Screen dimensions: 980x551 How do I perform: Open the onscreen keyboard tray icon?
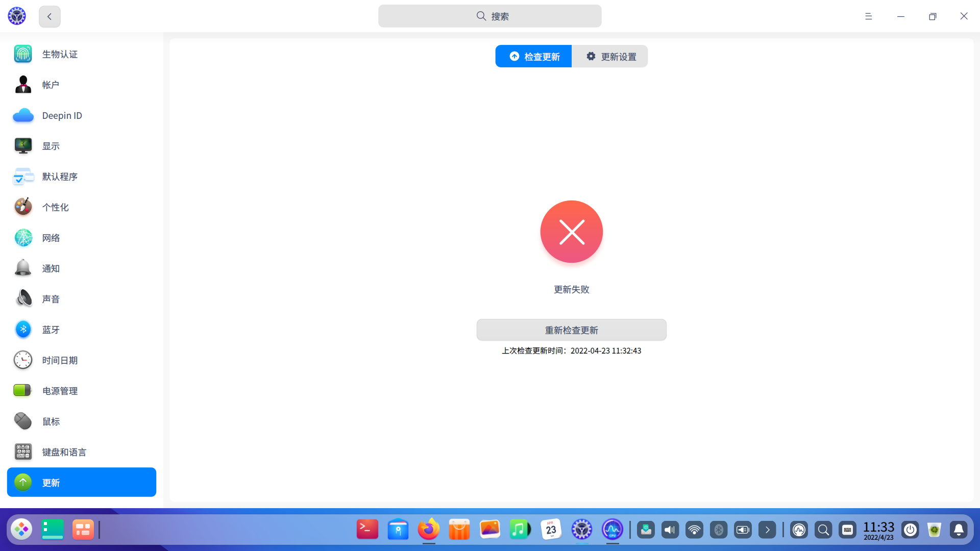tap(848, 530)
